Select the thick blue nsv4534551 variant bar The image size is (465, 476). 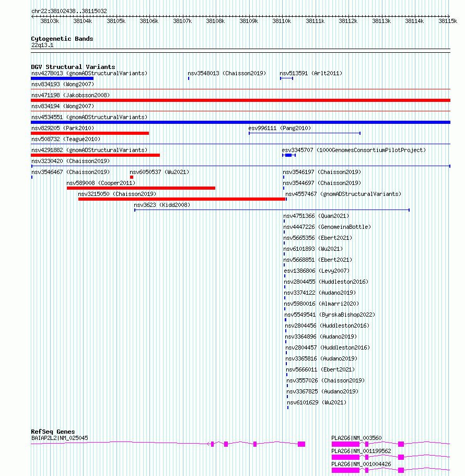pos(240,122)
